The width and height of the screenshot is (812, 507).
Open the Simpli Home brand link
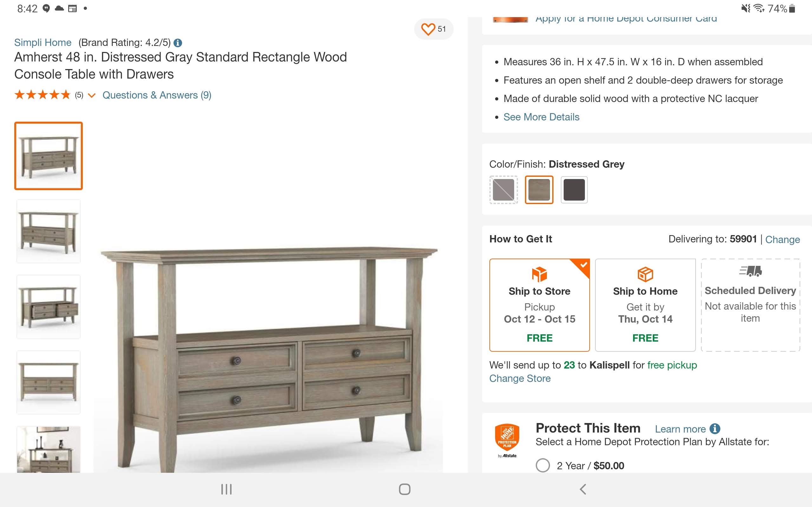pyautogui.click(x=43, y=42)
